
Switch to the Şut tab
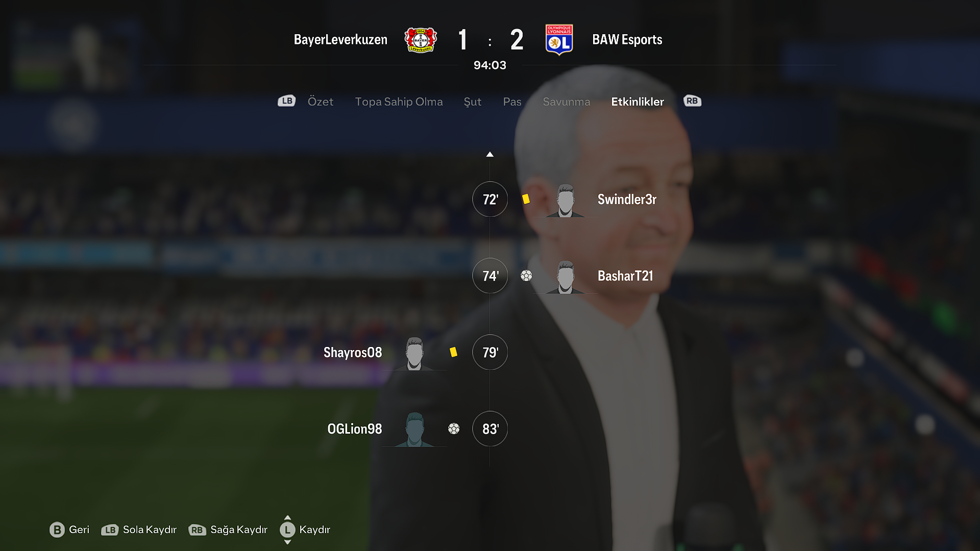pyautogui.click(x=473, y=102)
